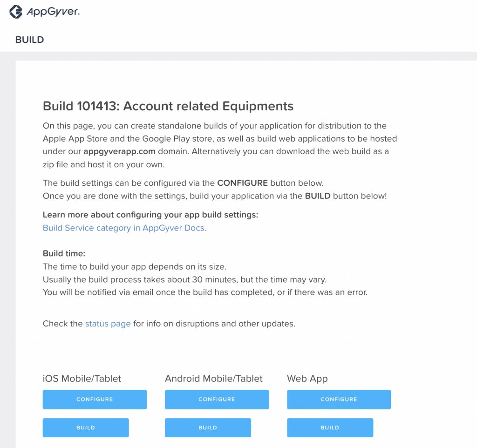Select the heading 'Build 101413: Account related Equipments'

click(x=168, y=106)
